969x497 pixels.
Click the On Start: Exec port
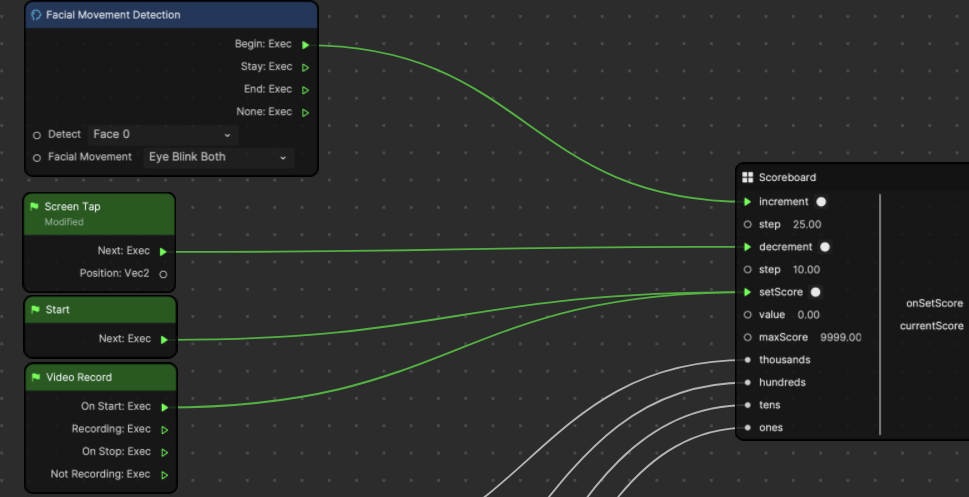164,407
